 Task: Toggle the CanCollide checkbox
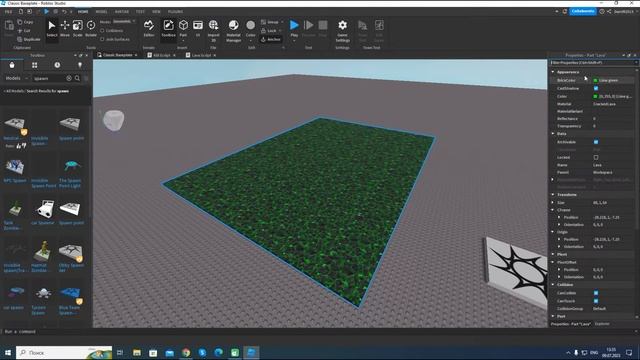pos(596,293)
